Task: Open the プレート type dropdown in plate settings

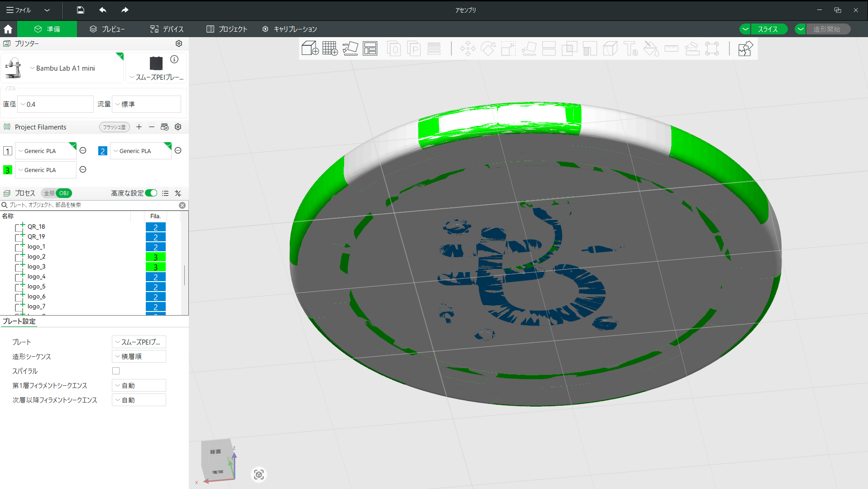Action: click(139, 342)
